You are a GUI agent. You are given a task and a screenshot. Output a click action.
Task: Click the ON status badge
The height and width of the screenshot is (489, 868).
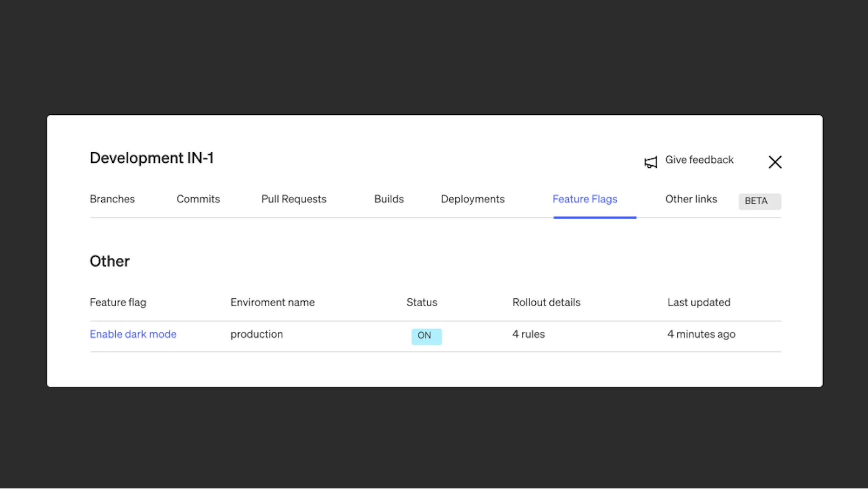(x=426, y=336)
